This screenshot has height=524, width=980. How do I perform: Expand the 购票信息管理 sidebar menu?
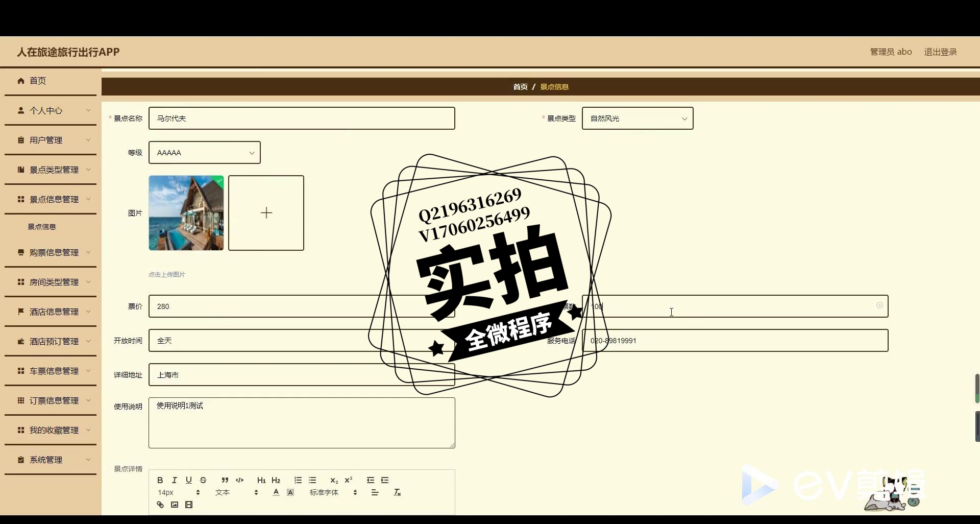point(51,252)
